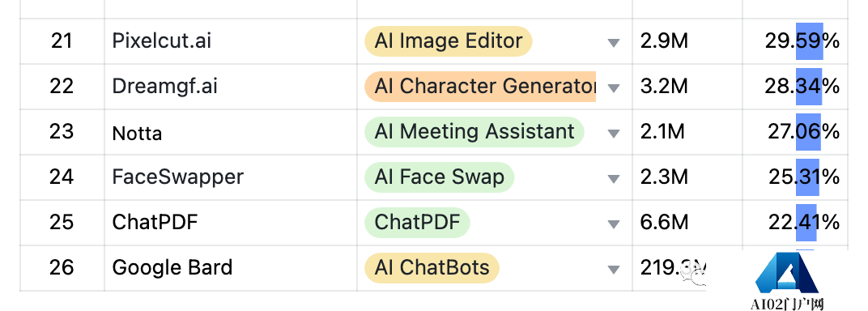Open dropdown arrow for AI Image Editor
This screenshot has height=311, width=868.
[x=613, y=43]
